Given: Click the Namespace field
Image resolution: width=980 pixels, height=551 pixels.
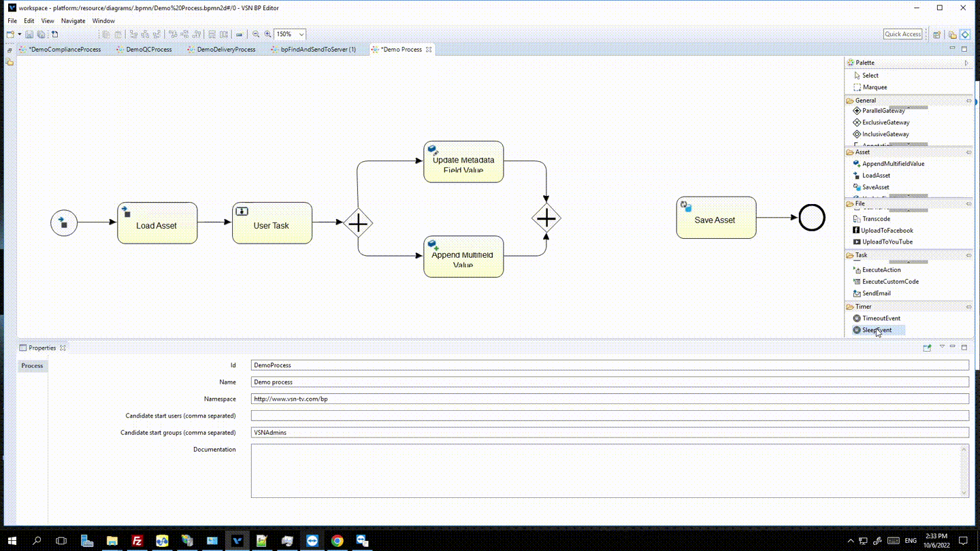Looking at the screenshot, I should tap(610, 399).
